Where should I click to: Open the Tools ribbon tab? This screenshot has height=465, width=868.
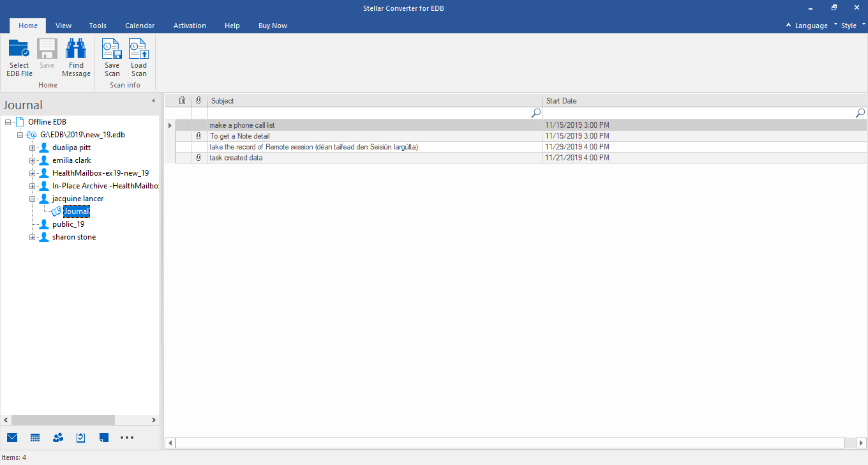click(98, 26)
